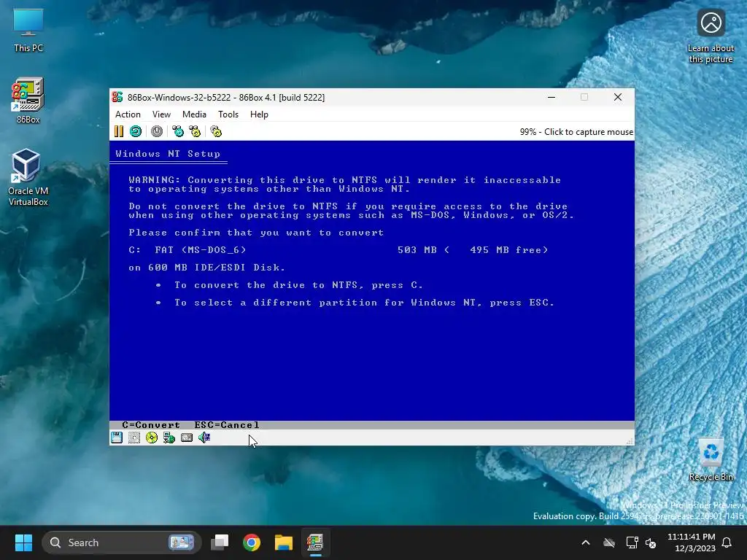The image size is (747, 560).
Task: Click the floppy disk drive status icon
Action: click(117, 437)
